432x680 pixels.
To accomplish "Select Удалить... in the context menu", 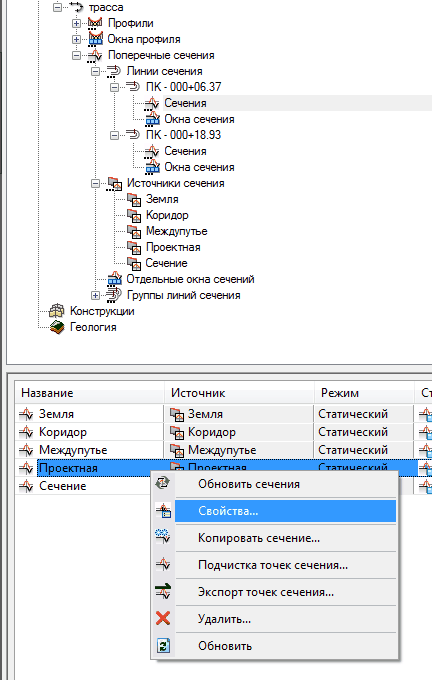I will coord(224,619).
